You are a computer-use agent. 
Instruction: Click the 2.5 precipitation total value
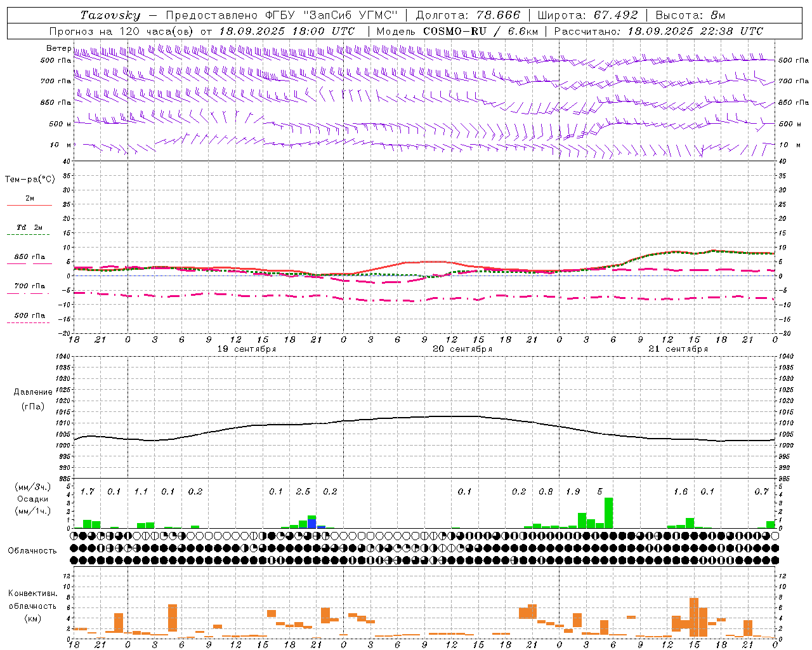tap(303, 491)
